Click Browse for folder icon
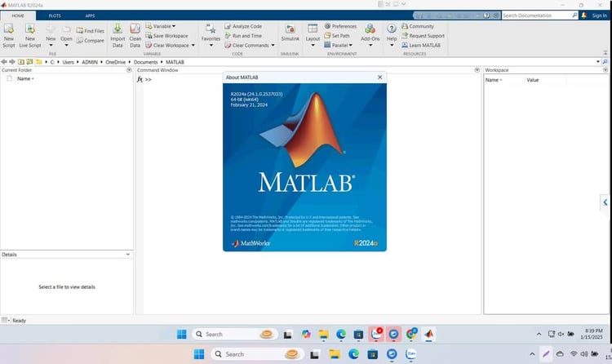The image size is (612, 364). [29, 62]
